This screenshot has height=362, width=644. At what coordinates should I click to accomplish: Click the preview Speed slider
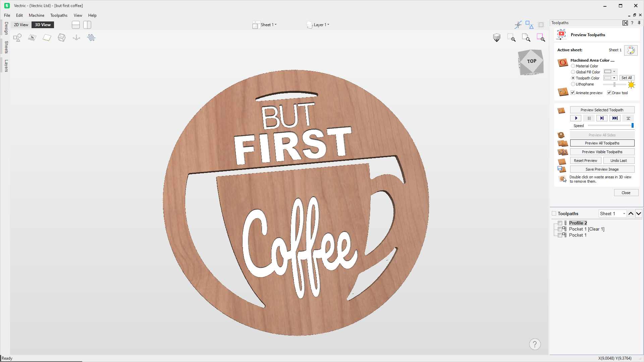(x=610, y=126)
